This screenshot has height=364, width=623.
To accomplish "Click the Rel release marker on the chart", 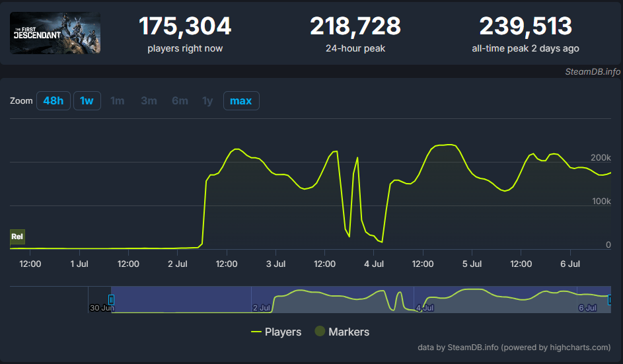I will pyautogui.click(x=17, y=237).
